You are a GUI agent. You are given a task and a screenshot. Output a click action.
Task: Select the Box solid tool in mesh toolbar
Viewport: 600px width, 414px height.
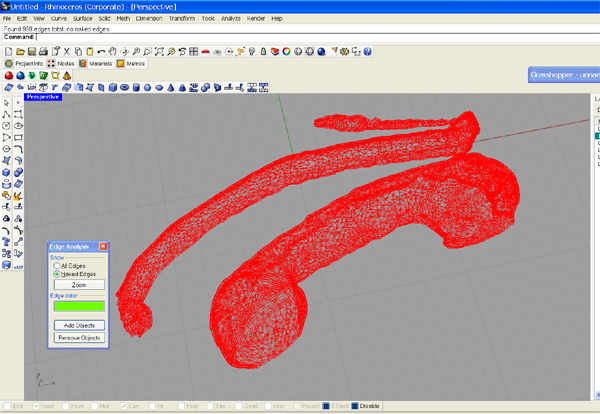(113, 88)
